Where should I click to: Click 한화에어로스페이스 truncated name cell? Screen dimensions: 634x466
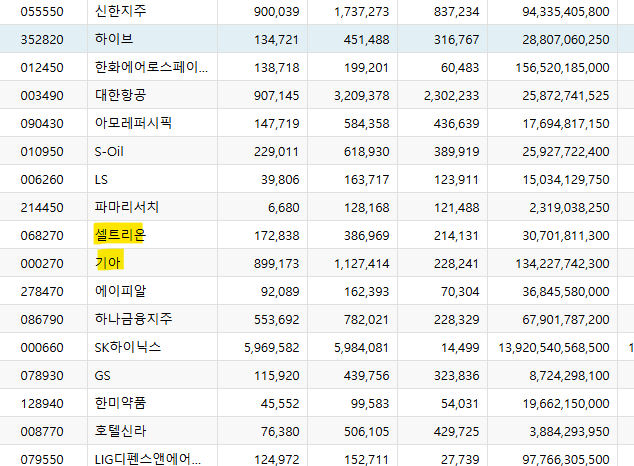(x=151, y=67)
